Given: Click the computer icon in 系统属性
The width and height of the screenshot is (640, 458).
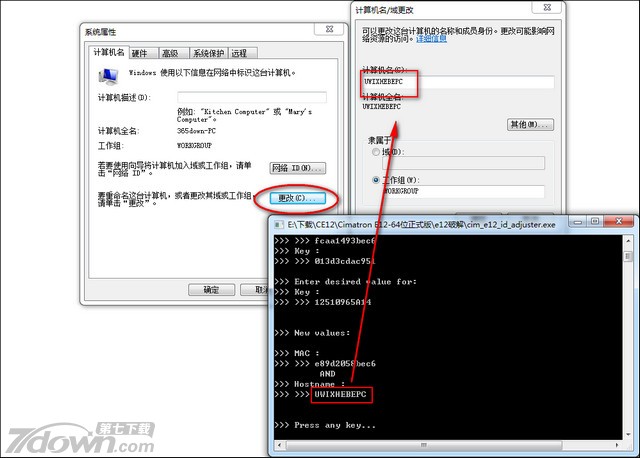Looking at the screenshot, I should 109,76.
